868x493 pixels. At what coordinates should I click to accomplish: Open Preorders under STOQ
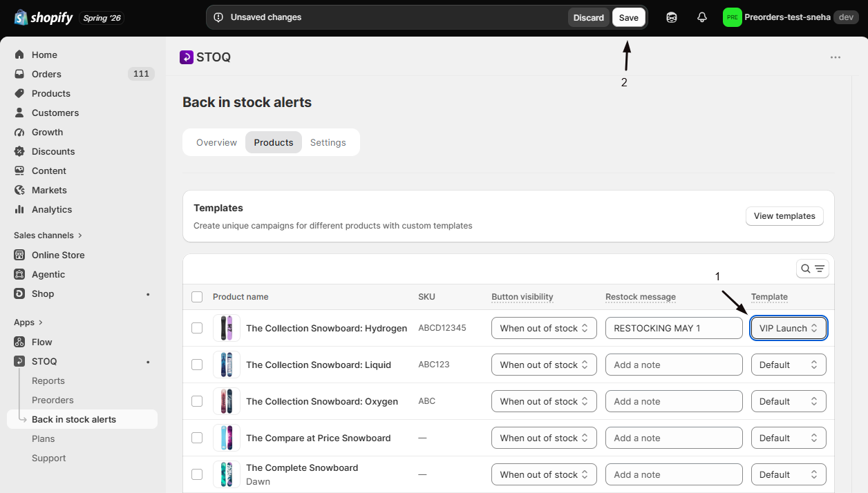coord(53,400)
